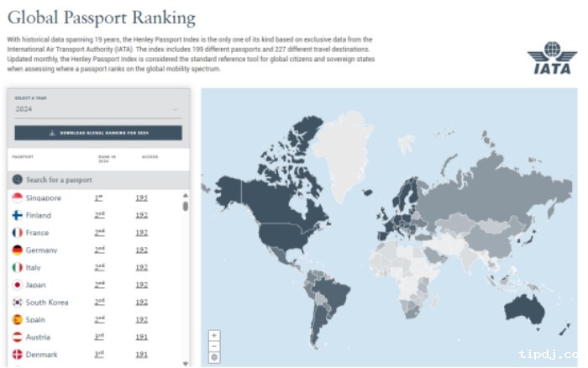Image resolution: width=588 pixels, height=368 pixels.
Task: Reset the map view with globe button
Action: (214, 357)
